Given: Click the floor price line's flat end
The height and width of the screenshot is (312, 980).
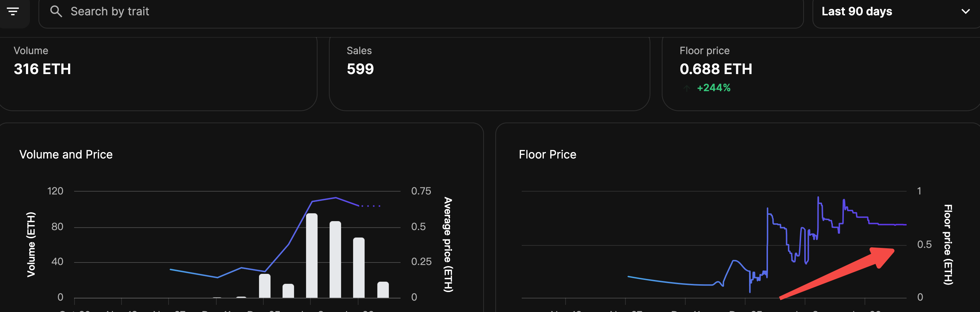Looking at the screenshot, I should click(x=892, y=225).
